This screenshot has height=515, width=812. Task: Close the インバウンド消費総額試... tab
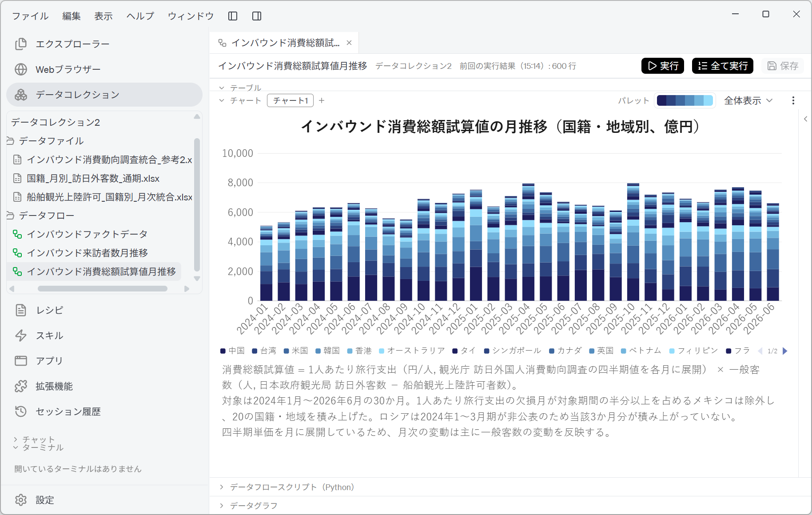[349, 43]
